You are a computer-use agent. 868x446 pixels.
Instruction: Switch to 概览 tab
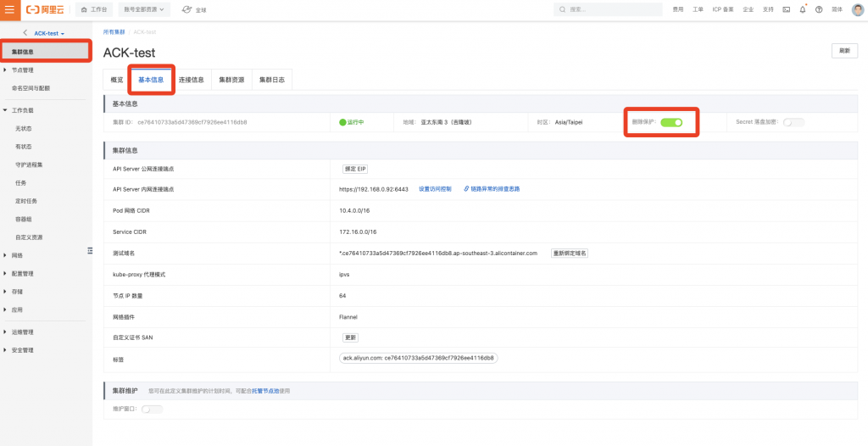[117, 80]
